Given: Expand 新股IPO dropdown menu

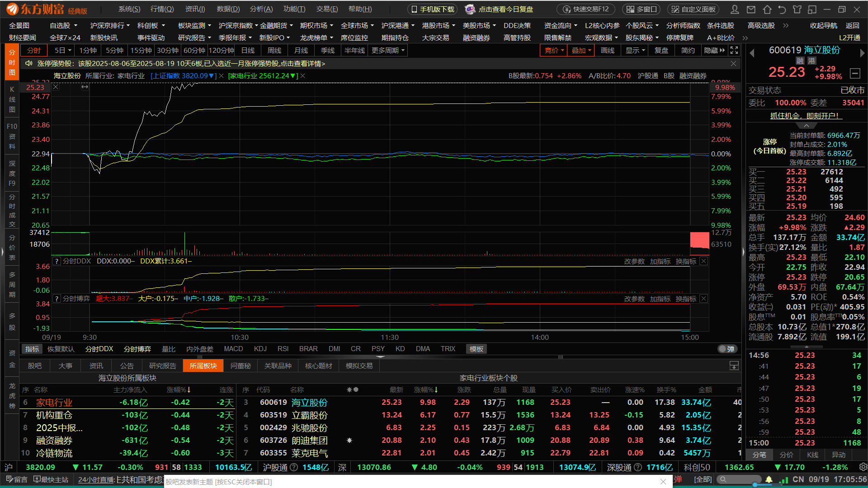Looking at the screenshot, I should (x=274, y=38).
